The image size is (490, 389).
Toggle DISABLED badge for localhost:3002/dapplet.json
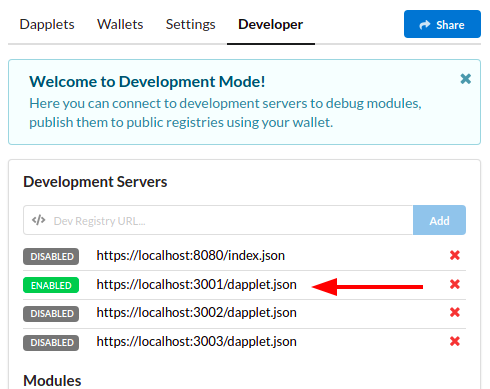(51, 314)
